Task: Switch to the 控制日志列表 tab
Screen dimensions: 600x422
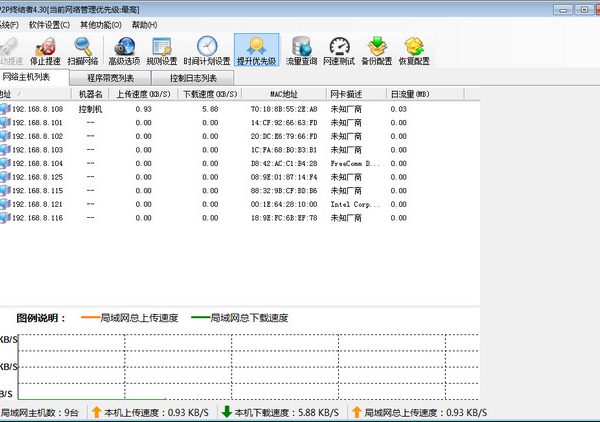Action: (193, 77)
